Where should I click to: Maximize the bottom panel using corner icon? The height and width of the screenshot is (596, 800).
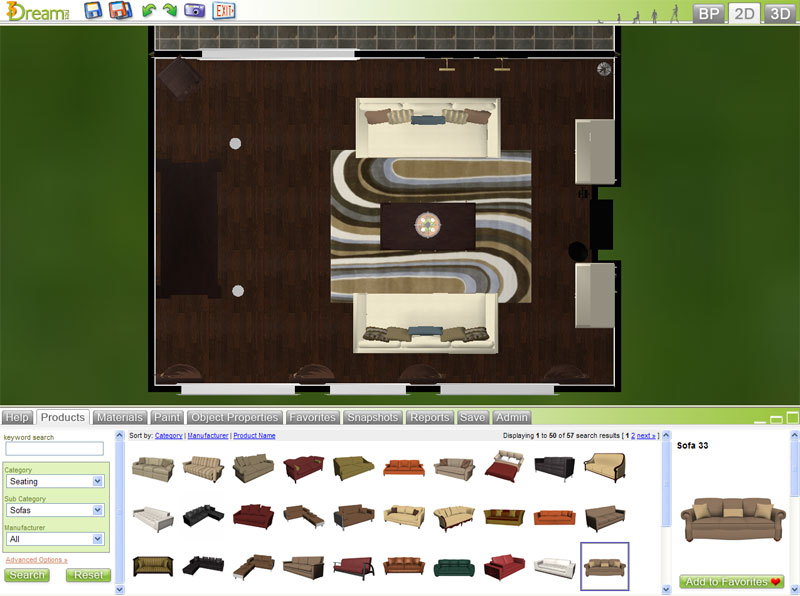[x=792, y=417]
